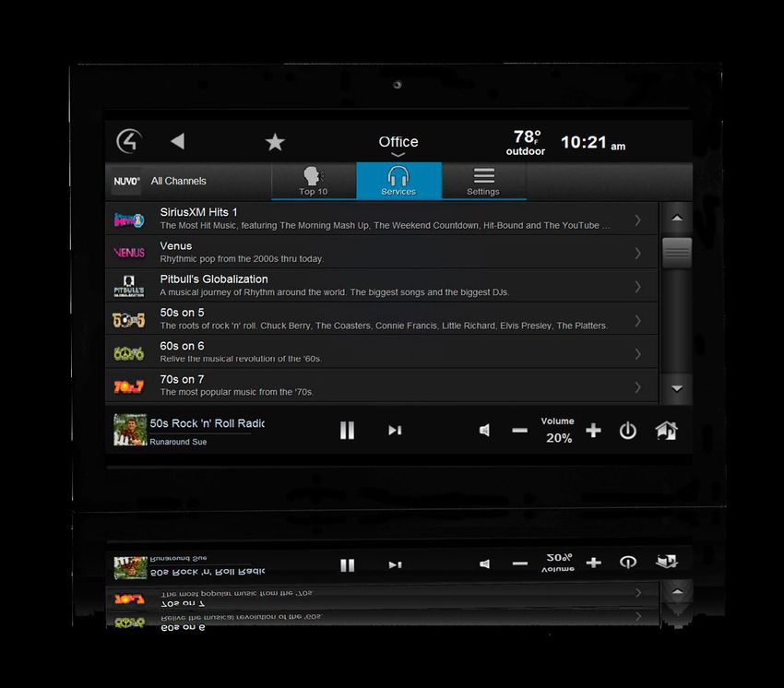Click the 70s on 7 logo
This screenshot has height=688, width=784.
tap(129, 386)
